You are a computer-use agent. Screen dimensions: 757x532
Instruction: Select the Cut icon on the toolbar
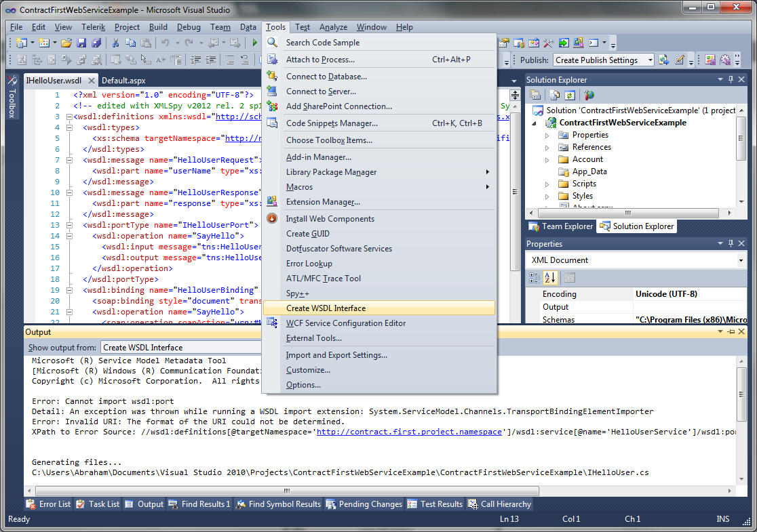[115, 42]
